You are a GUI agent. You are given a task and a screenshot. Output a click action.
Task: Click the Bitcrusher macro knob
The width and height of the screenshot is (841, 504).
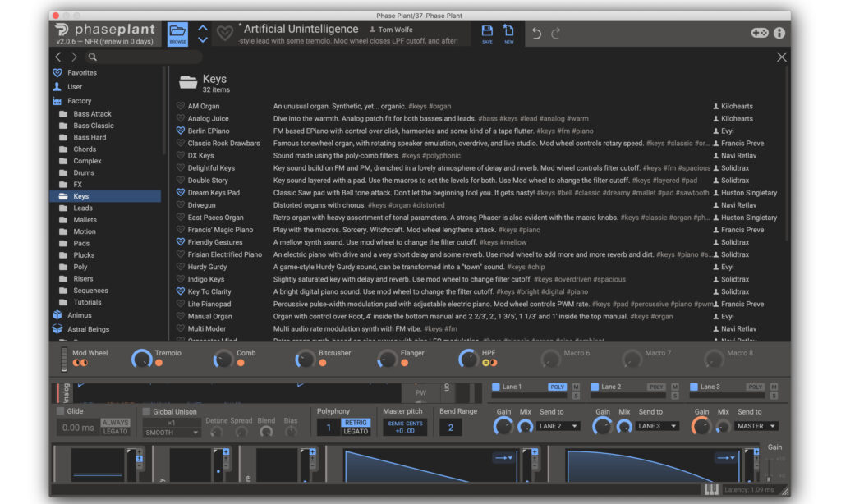pyautogui.click(x=305, y=359)
